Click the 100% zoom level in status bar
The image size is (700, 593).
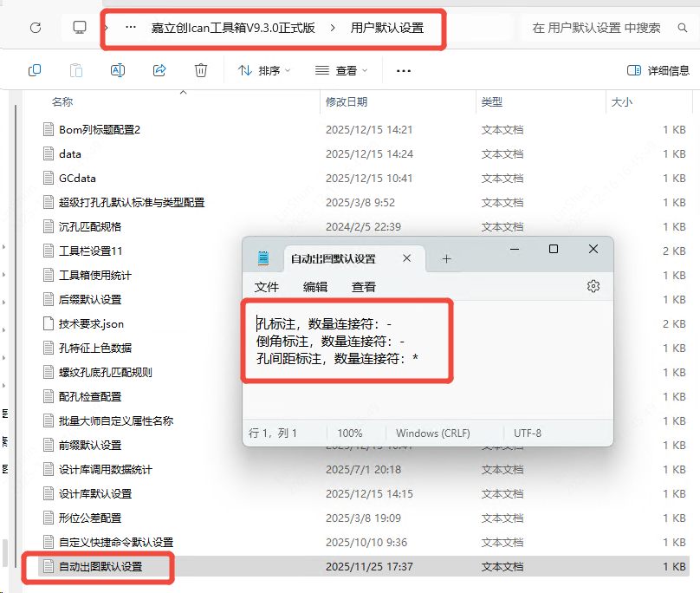tap(350, 433)
